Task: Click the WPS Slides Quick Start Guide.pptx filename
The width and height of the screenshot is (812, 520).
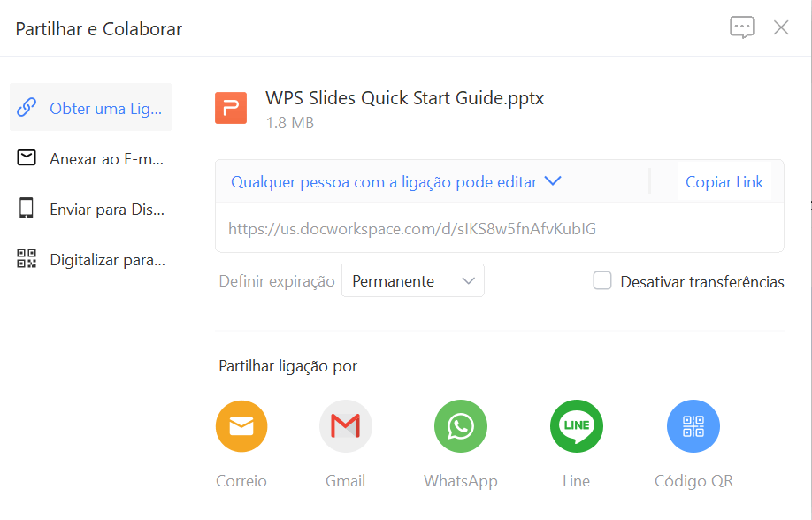Action: coord(404,98)
